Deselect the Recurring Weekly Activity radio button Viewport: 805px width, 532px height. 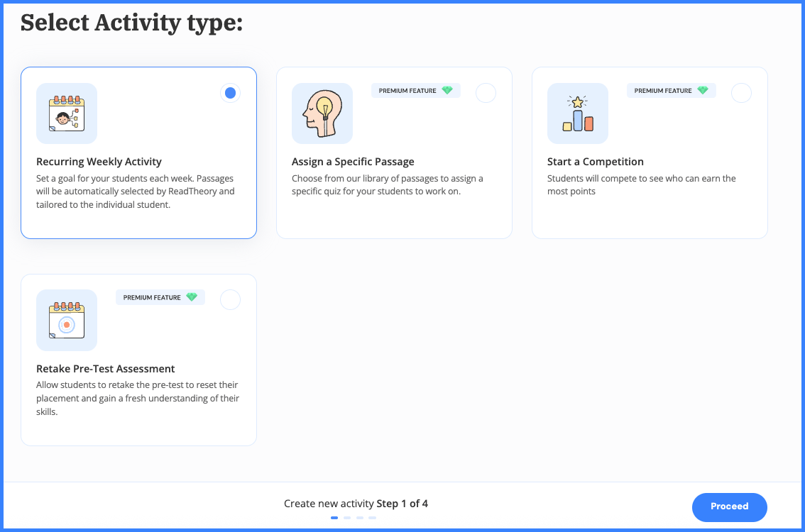[x=230, y=93]
